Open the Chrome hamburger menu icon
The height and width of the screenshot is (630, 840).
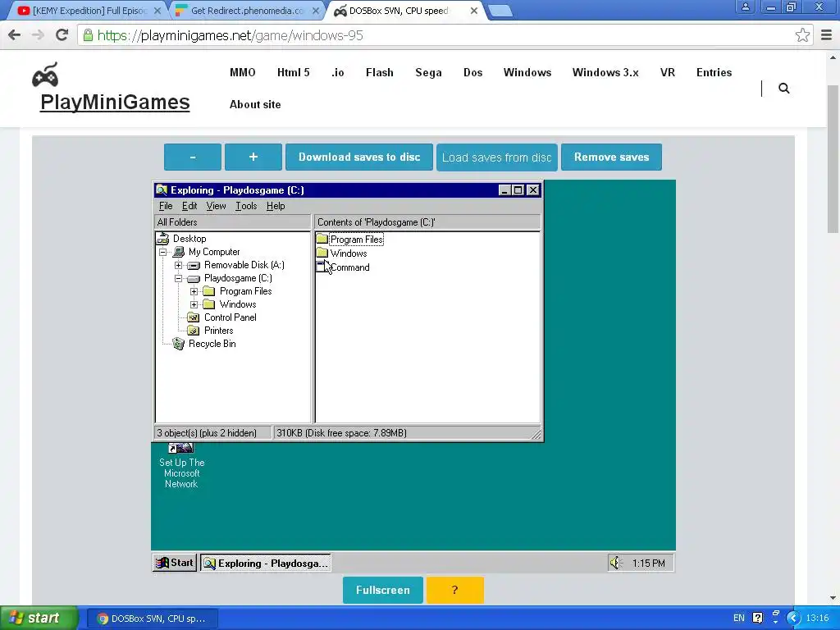coord(827,35)
